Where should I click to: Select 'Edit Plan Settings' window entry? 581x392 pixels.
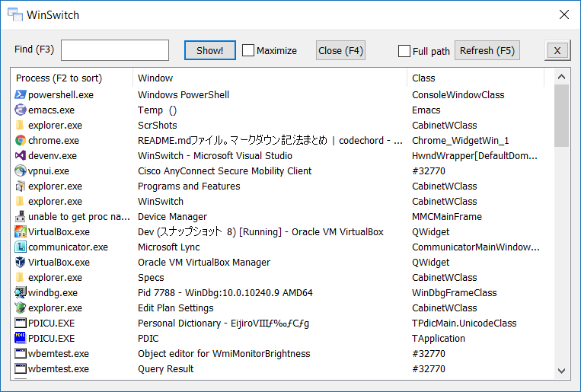[x=176, y=308]
